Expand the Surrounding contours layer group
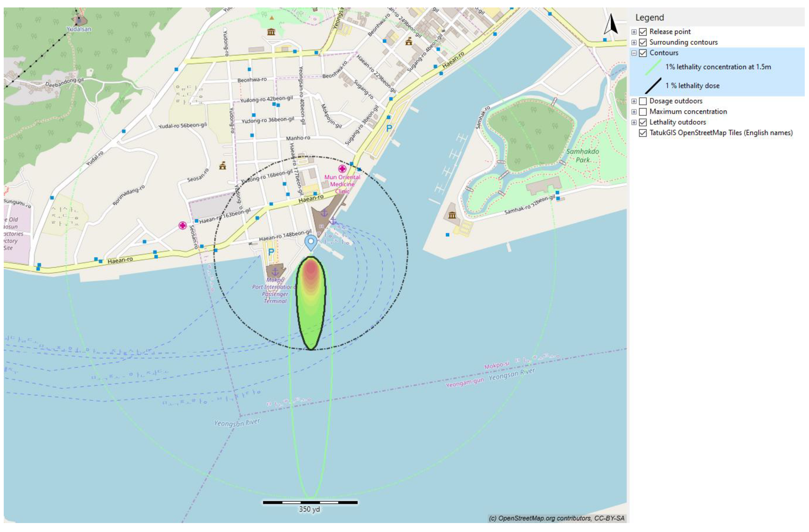809x532 pixels. click(x=634, y=43)
